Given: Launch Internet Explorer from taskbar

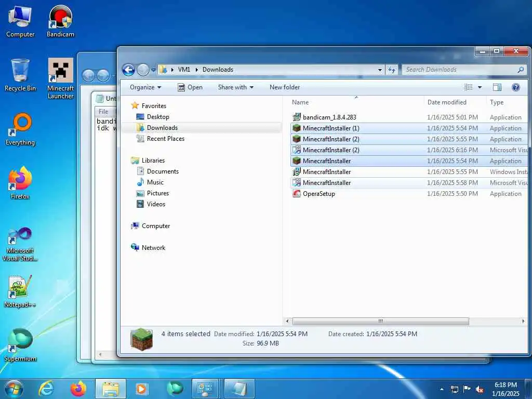Looking at the screenshot, I should pos(46,389).
